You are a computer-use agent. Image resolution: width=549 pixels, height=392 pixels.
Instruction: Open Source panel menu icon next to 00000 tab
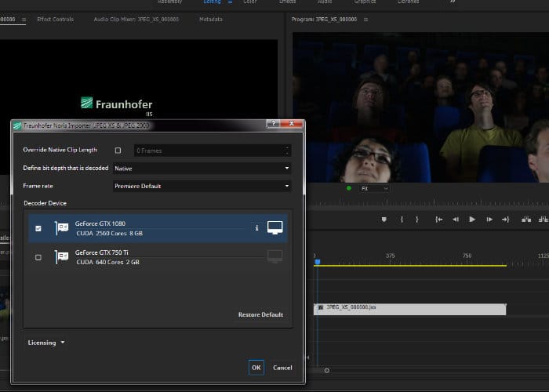(24, 20)
